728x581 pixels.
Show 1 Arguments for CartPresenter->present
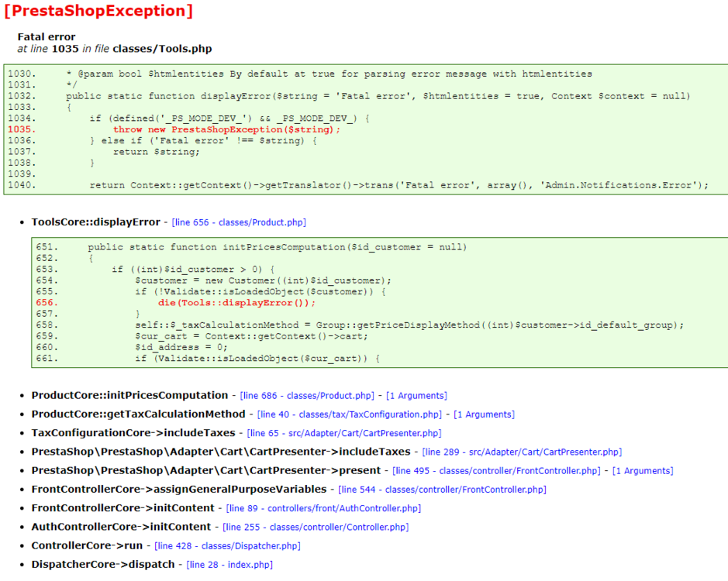pos(643,470)
